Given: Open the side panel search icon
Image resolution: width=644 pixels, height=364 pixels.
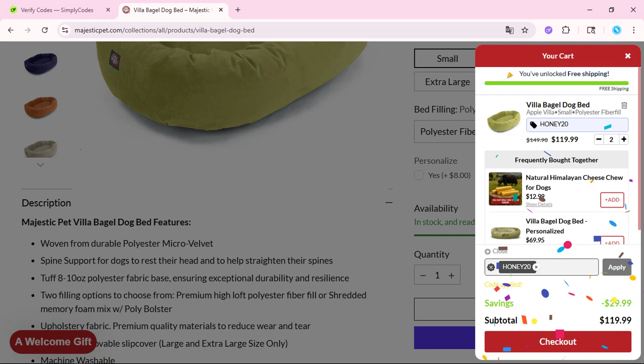Looking at the screenshot, I should (x=591, y=30).
